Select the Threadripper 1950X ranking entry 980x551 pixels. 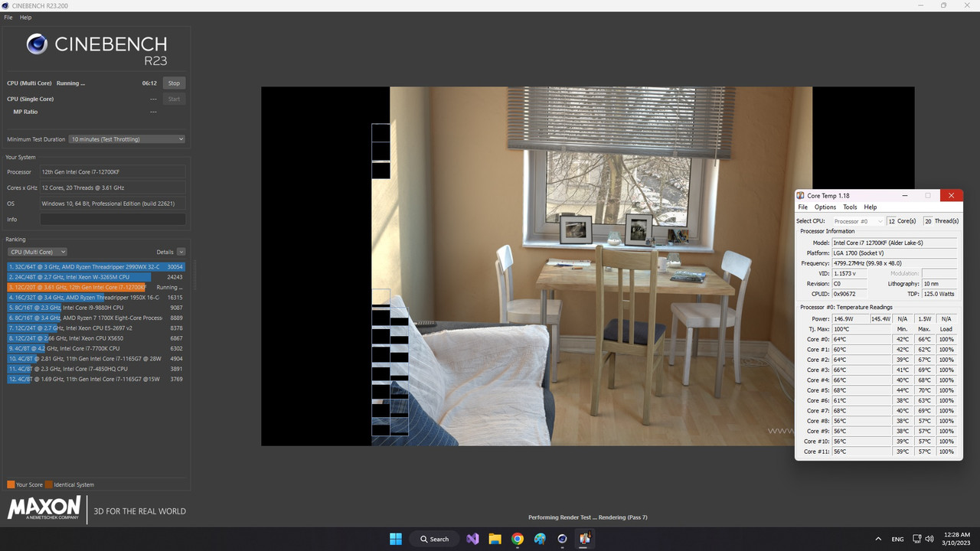click(x=96, y=297)
